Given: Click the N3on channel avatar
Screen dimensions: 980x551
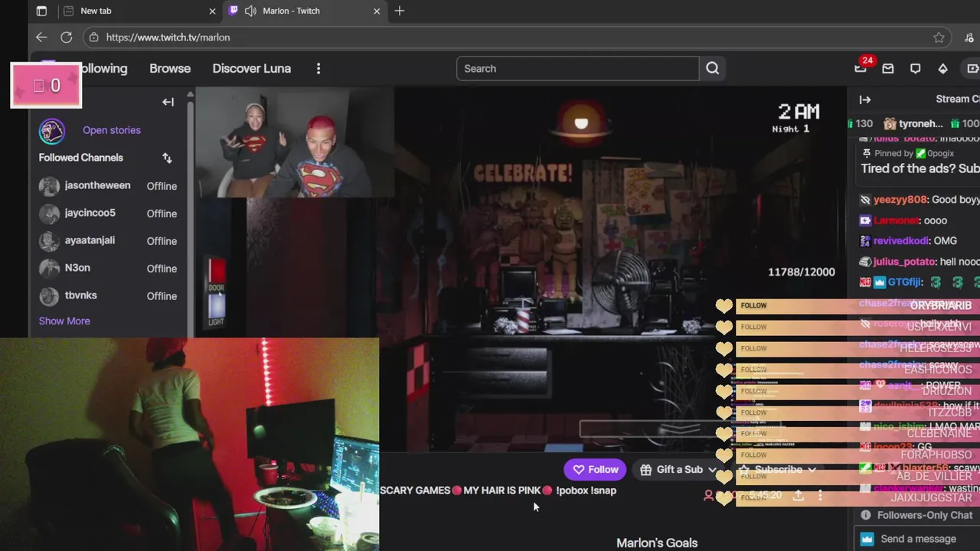Looking at the screenshot, I should (x=49, y=269).
